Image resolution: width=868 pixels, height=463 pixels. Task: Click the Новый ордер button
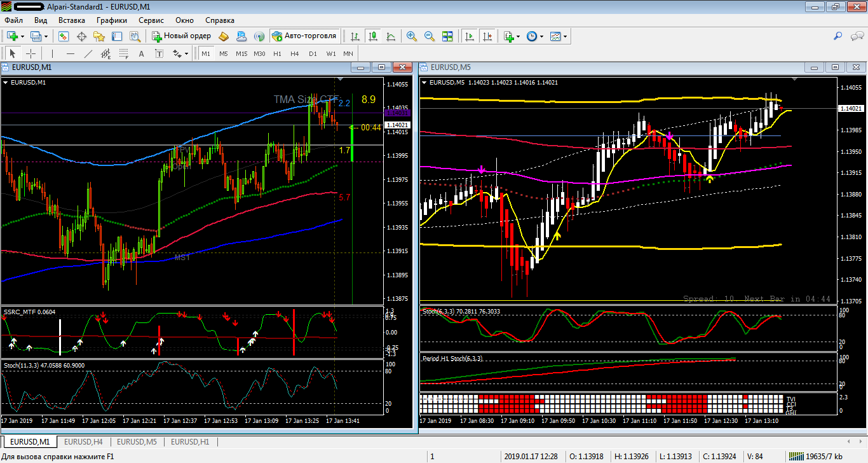click(181, 36)
